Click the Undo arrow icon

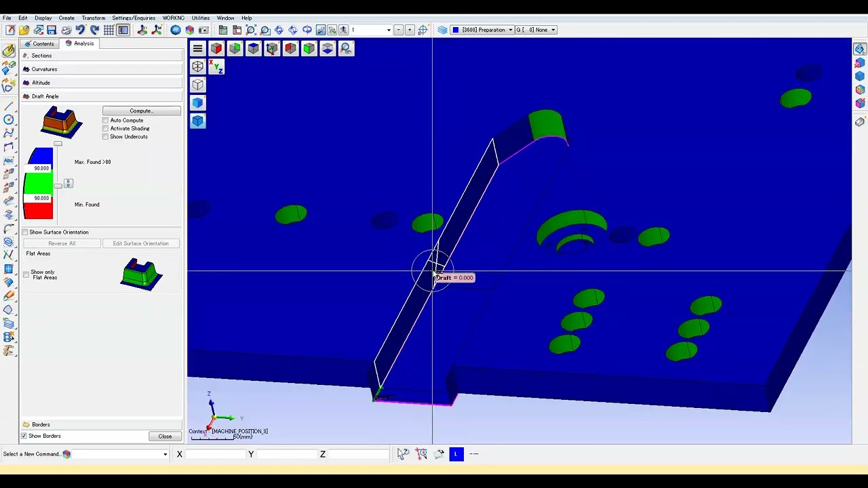(80, 30)
